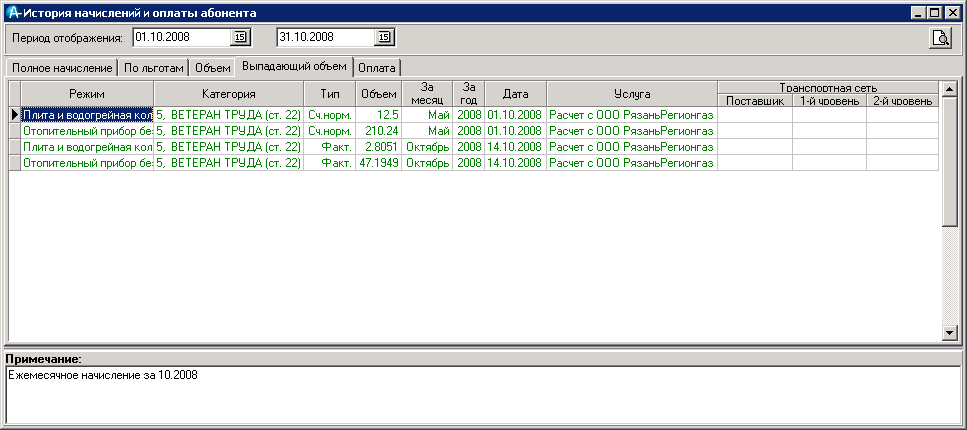Switch to the По льготам tab
Image resolution: width=967 pixels, height=430 pixels.
154,68
